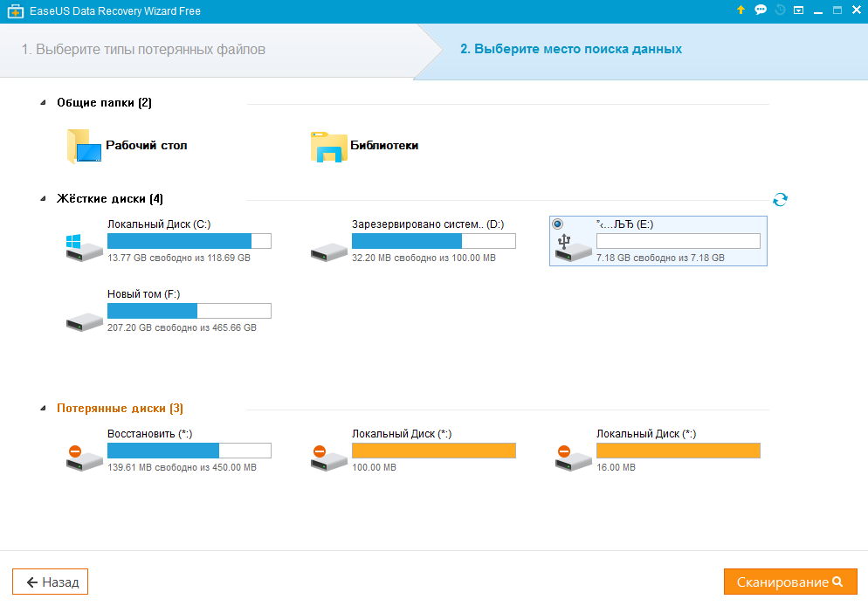Click the text 32.20 MB свободно из 100.00 MB

[424, 258]
